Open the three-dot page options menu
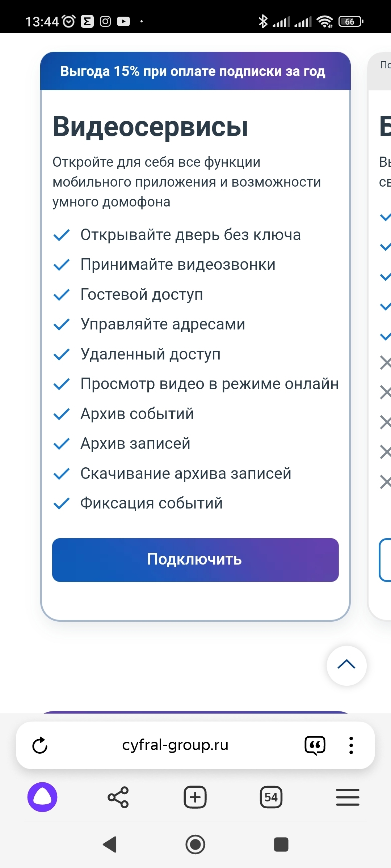391x868 pixels. [x=351, y=745]
